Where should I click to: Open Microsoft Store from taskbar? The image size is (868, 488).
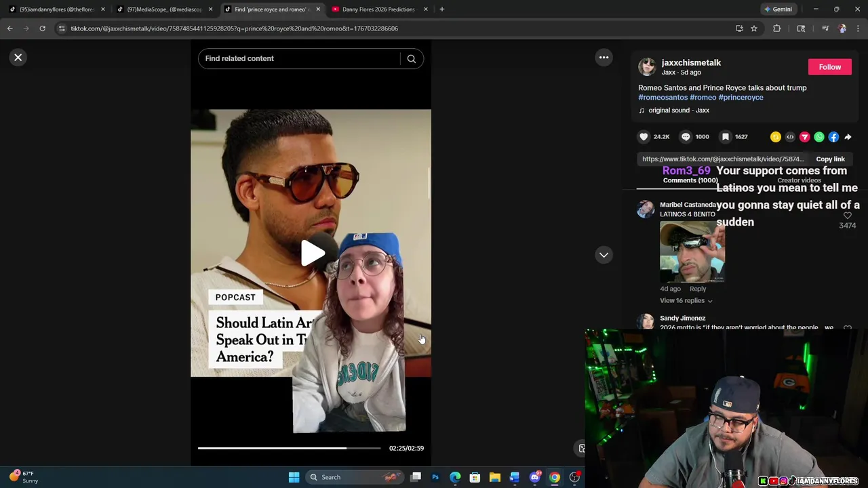pos(475,477)
